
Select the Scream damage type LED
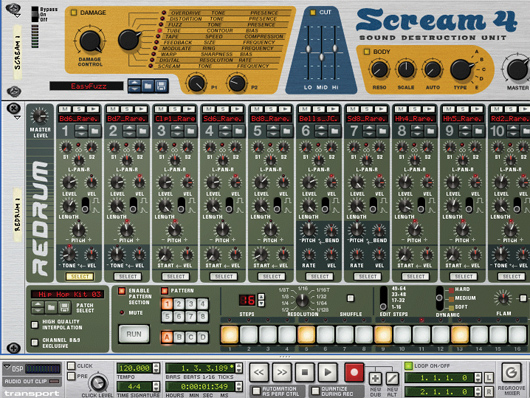pos(151,66)
